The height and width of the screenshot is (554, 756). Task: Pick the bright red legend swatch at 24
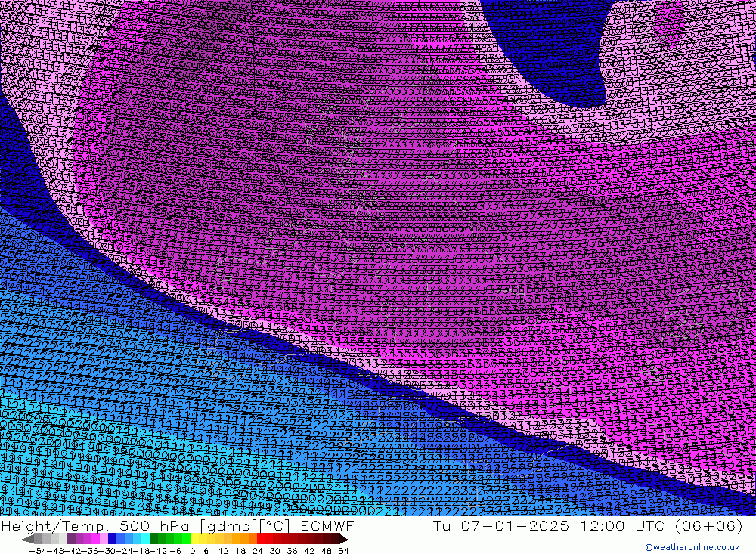pyautogui.click(x=261, y=539)
